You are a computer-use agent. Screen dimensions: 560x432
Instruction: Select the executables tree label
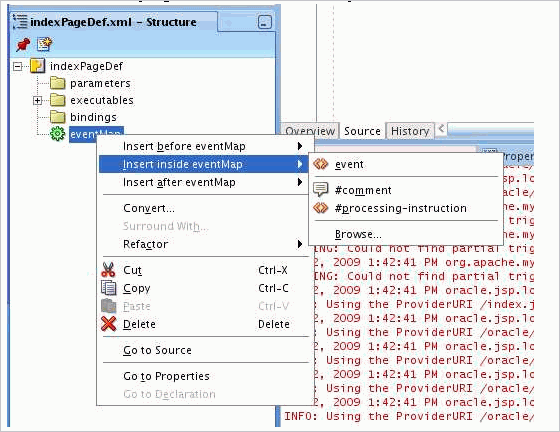point(102,100)
